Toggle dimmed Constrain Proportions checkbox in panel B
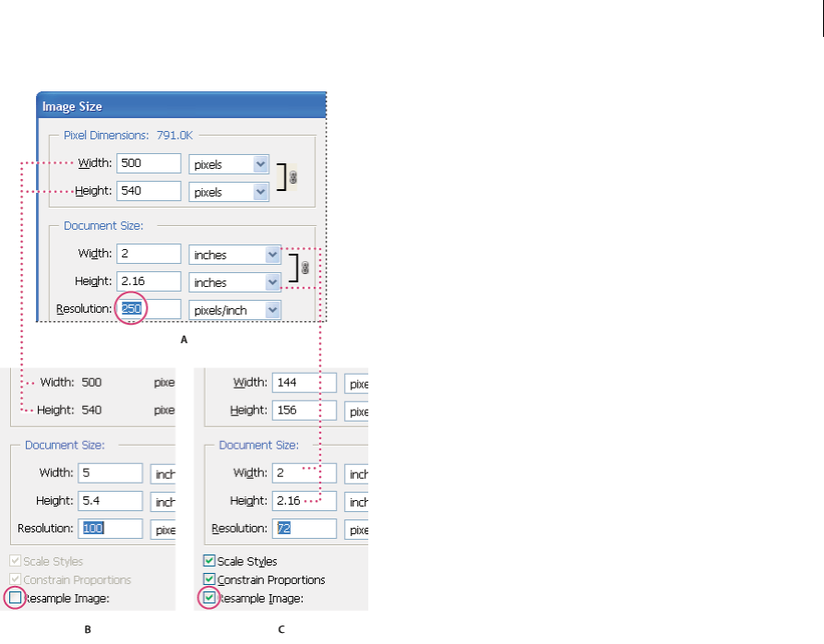 tap(16, 579)
